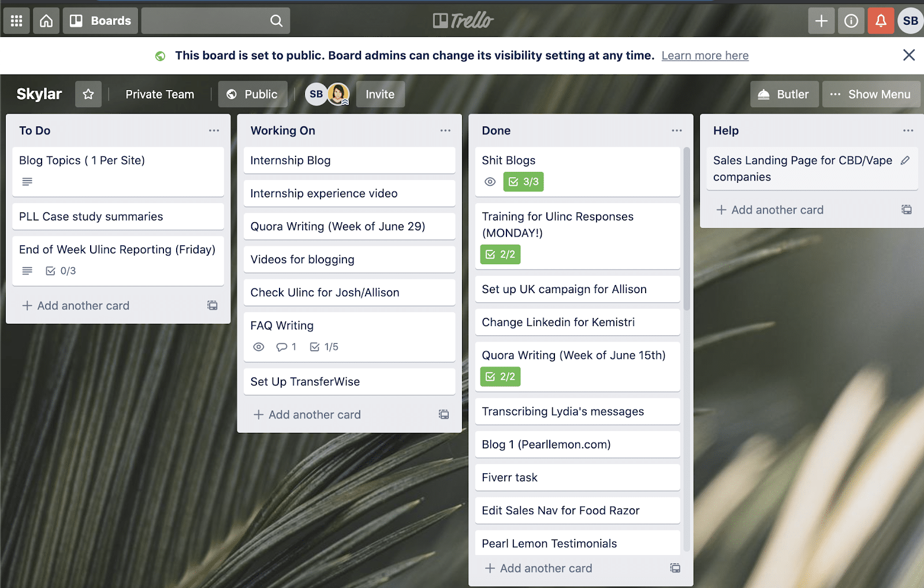Go to Trello home via house icon
Image resolution: width=924 pixels, height=588 pixels.
click(46, 21)
